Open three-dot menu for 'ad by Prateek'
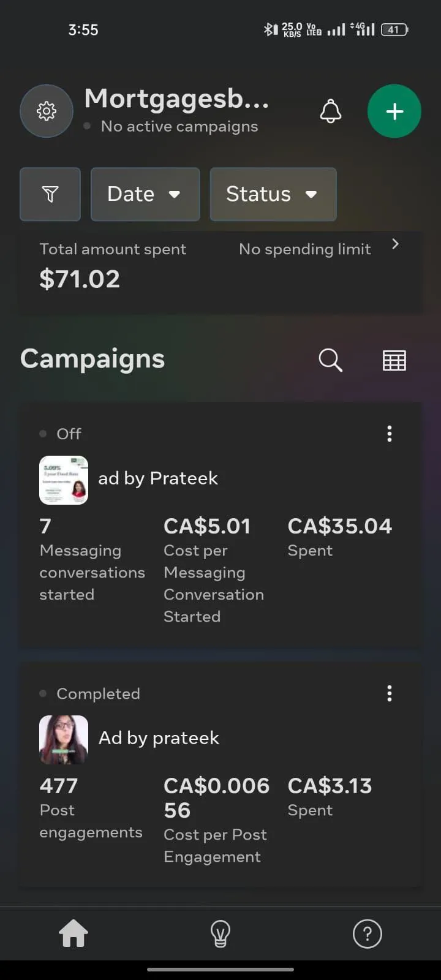This screenshot has height=980, width=441. (x=390, y=434)
